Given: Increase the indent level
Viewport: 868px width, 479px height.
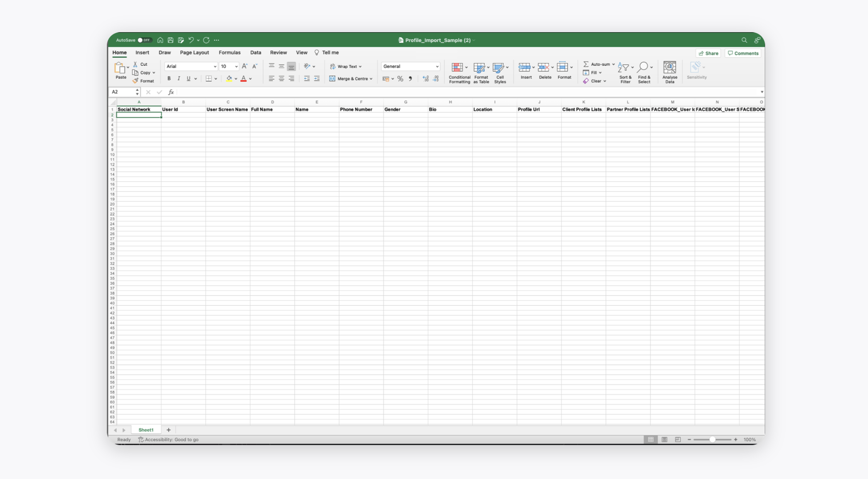Looking at the screenshot, I should 317,79.
